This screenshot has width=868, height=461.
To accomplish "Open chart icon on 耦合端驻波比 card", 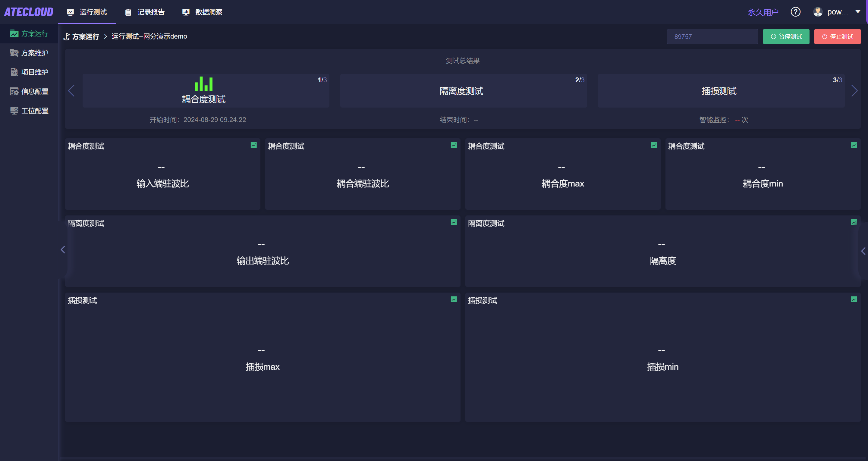I will (x=454, y=145).
